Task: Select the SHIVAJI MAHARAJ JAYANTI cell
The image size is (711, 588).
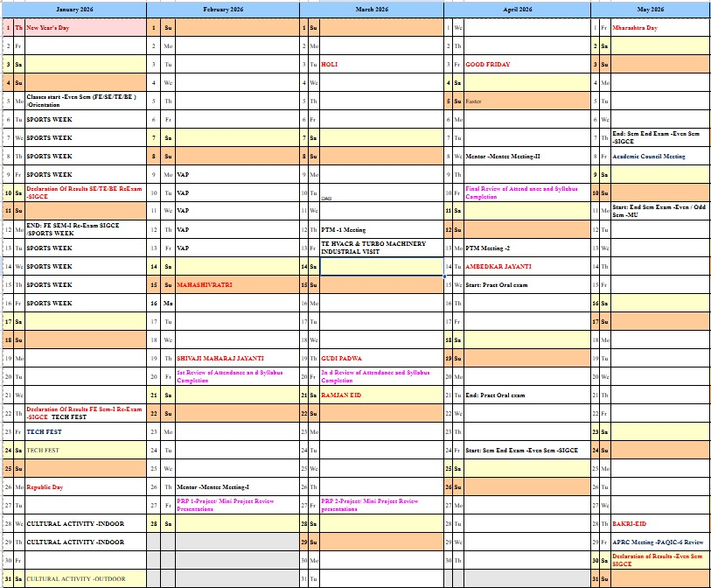Action: pyautogui.click(x=236, y=359)
